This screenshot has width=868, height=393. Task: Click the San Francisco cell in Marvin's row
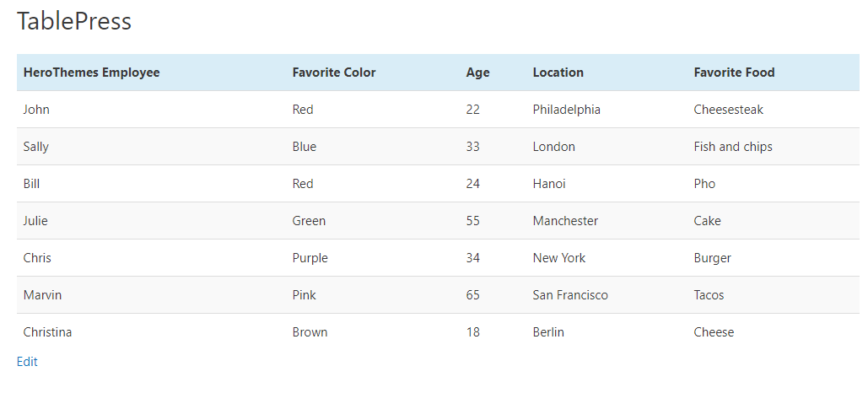(569, 295)
